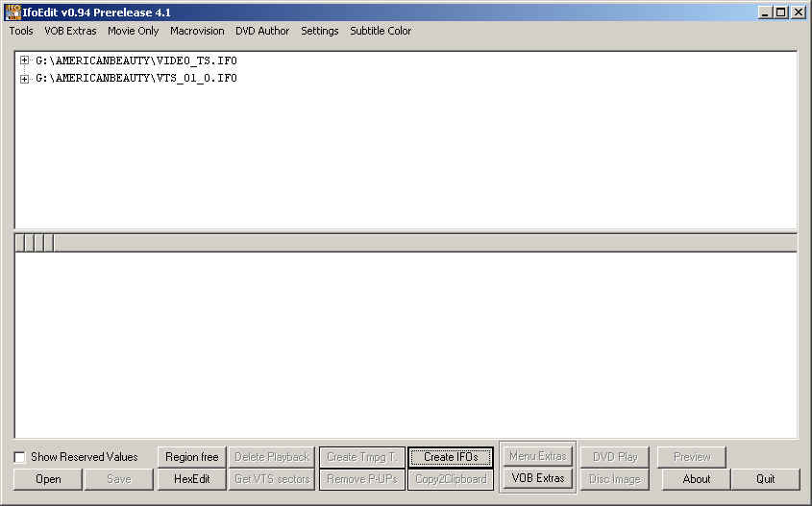Click the Open button
Viewport: 812px width, 506px height.
(x=48, y=479)
